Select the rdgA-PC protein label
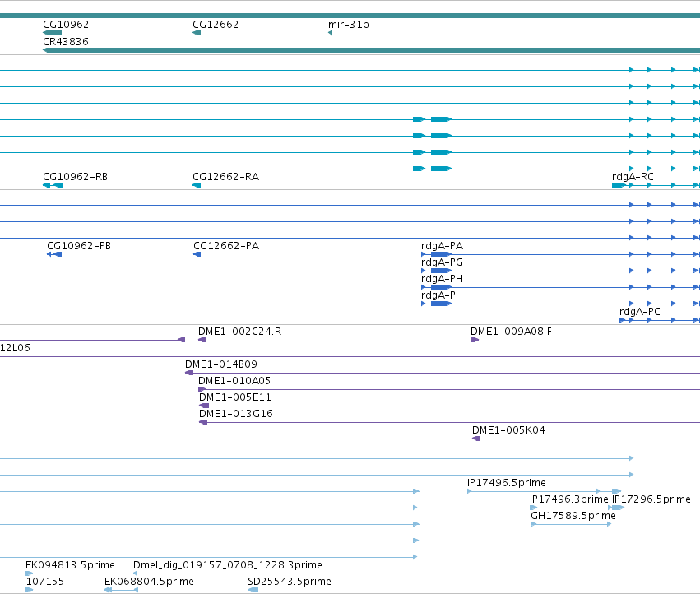The width and height of the screenshot is (700, 594). (640, 312)
